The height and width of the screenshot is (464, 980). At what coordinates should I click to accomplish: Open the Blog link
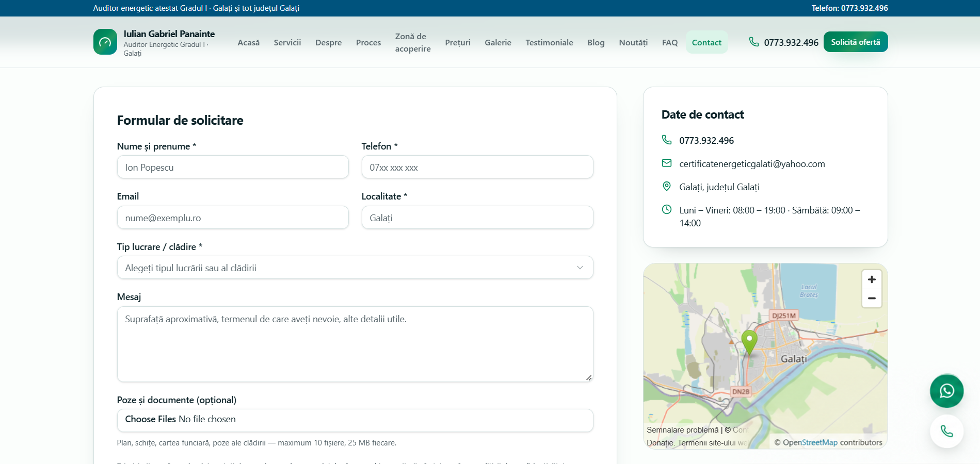pyautogui.click(x=596, y=43)
